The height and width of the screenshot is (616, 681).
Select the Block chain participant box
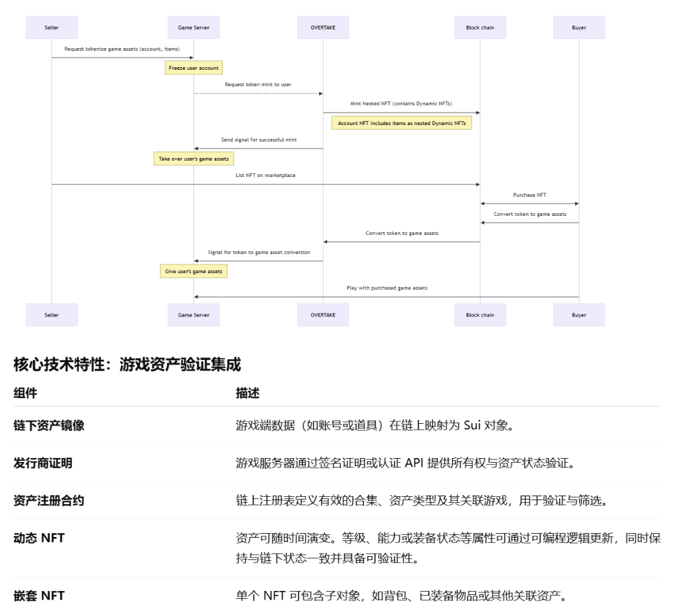pos(480,27)
